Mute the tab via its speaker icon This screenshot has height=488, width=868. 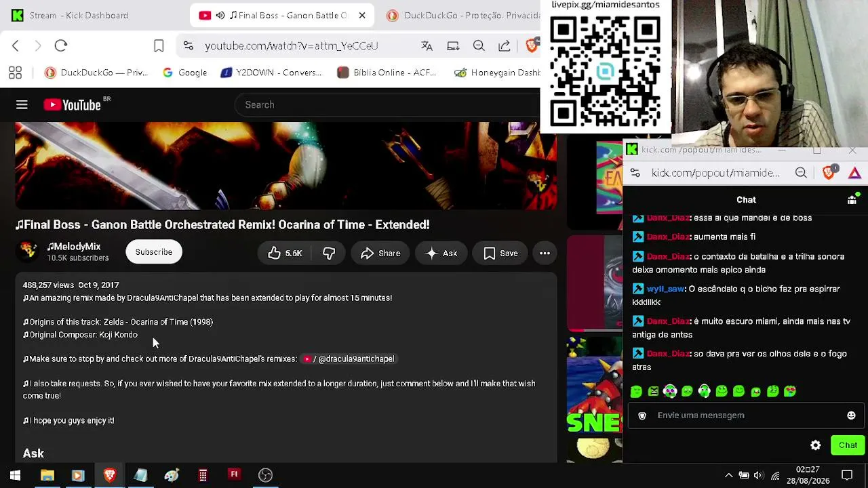[220, 15]
